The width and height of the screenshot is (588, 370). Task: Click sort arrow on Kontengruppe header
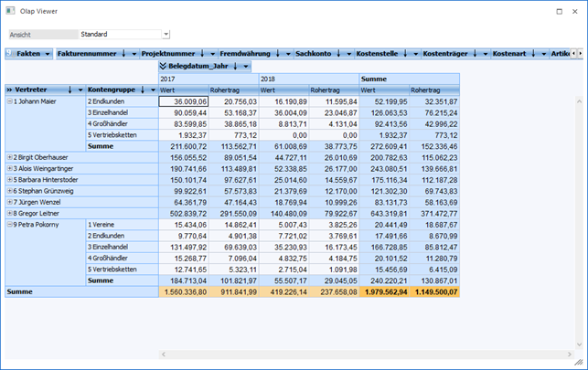tap(141, 90)
